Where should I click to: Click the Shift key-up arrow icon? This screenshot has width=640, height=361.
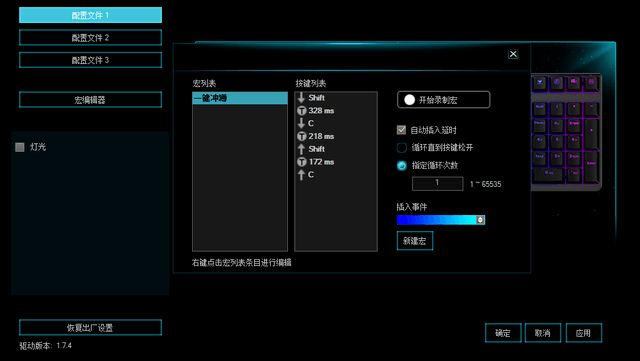(301, 149)
